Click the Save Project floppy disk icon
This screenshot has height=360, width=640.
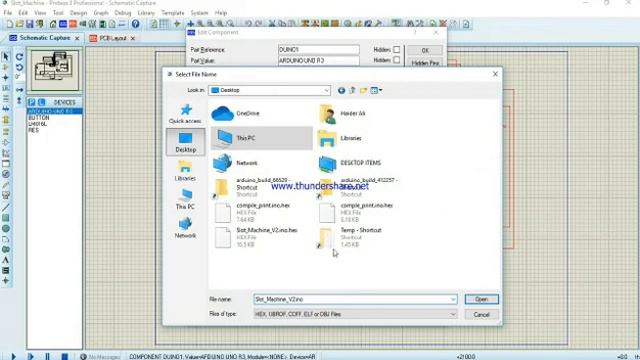29,24
